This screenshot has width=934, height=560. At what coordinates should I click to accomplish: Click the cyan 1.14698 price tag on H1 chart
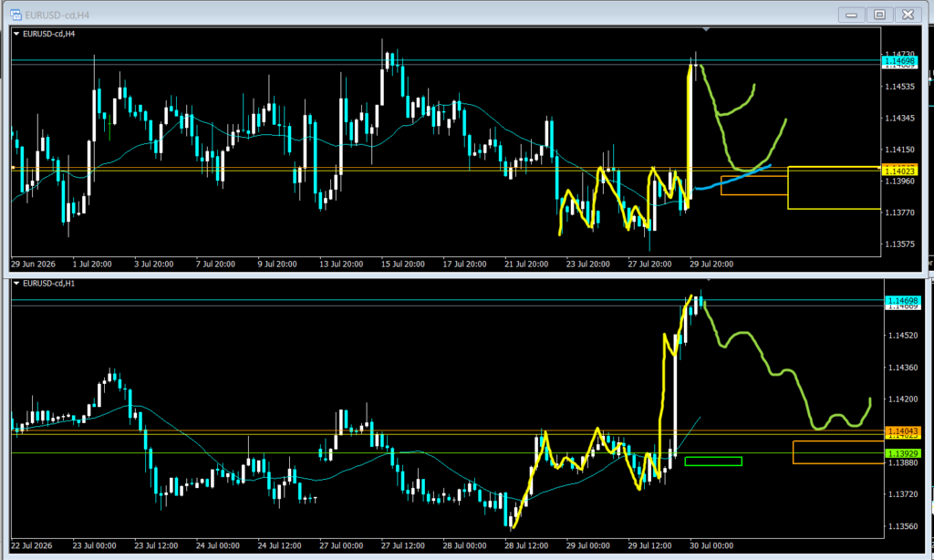point(902,301)
